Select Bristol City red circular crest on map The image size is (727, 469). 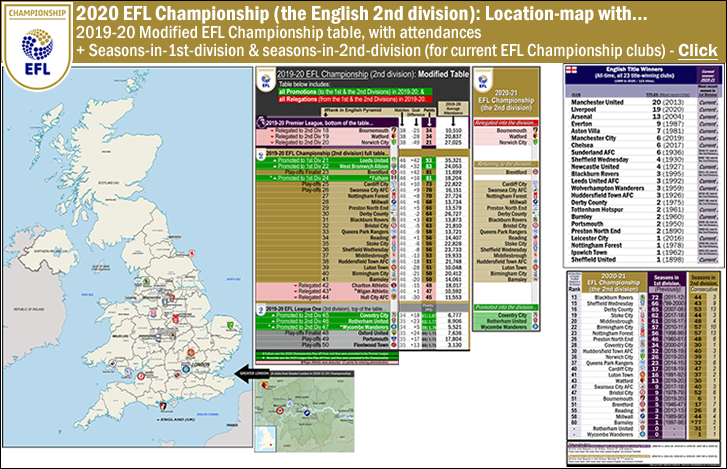coord(141,377)
